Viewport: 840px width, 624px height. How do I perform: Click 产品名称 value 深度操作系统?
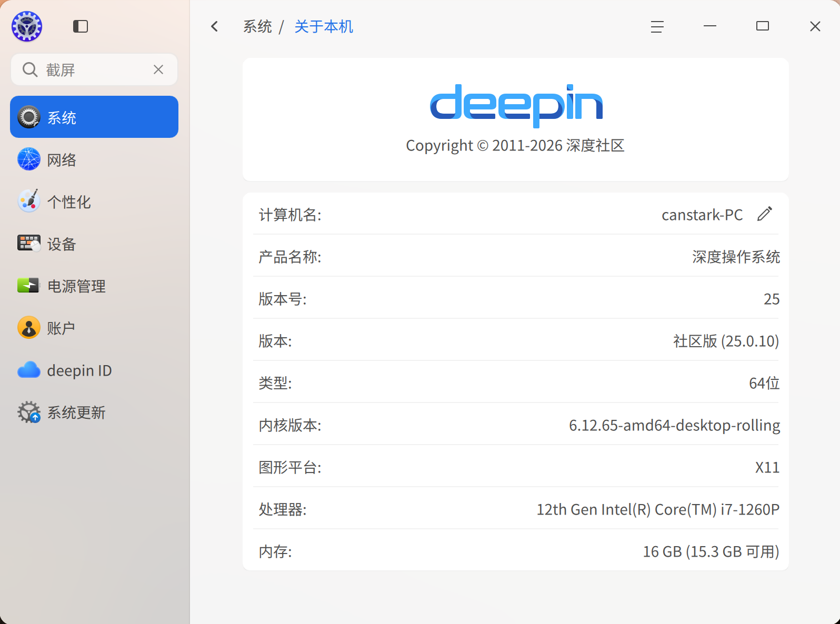coord(736,257)
